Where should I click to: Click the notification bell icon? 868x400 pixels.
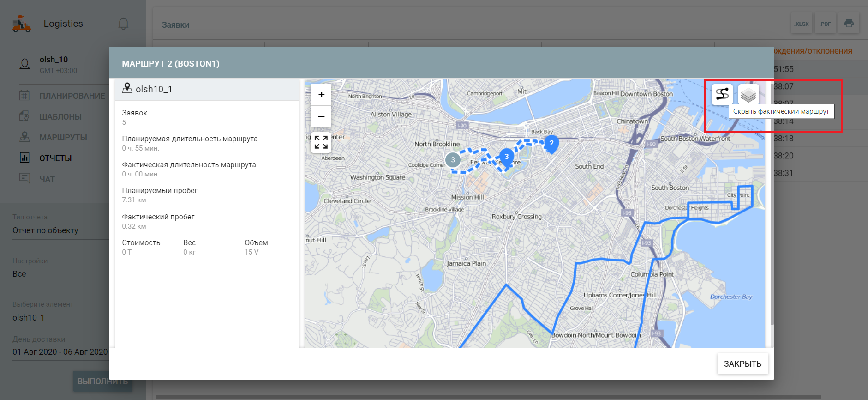123,24
